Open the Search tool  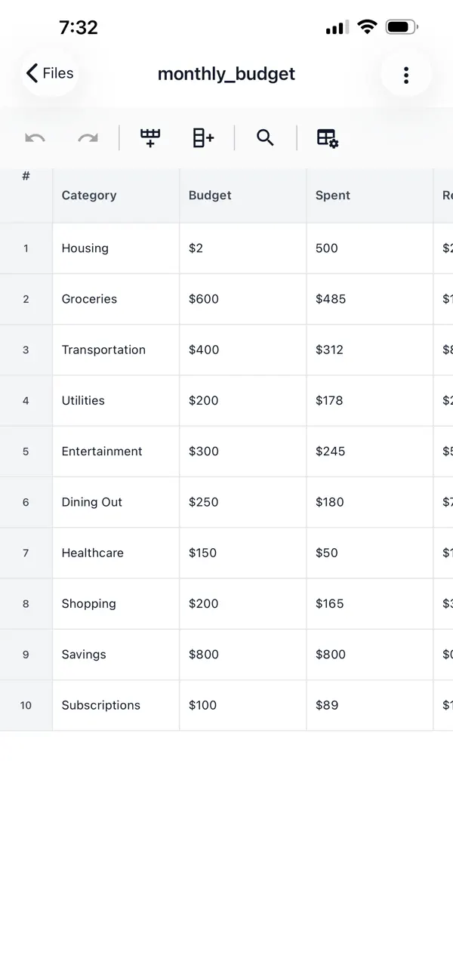265,137
